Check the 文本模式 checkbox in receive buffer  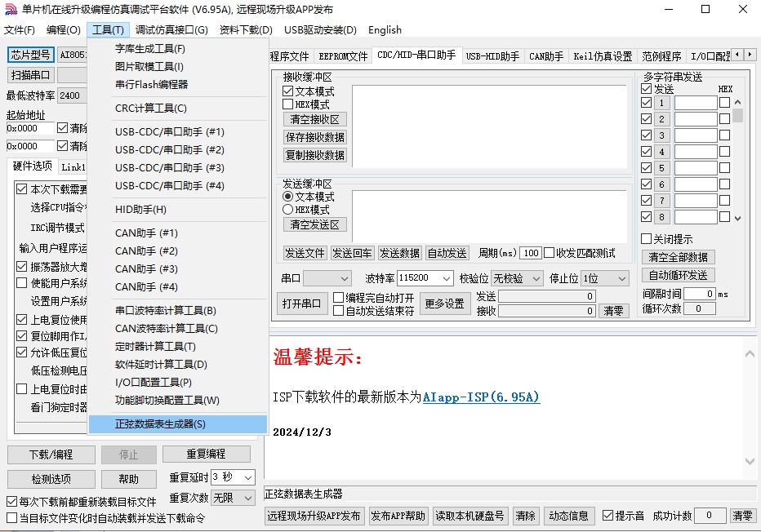tap(287, 91)
